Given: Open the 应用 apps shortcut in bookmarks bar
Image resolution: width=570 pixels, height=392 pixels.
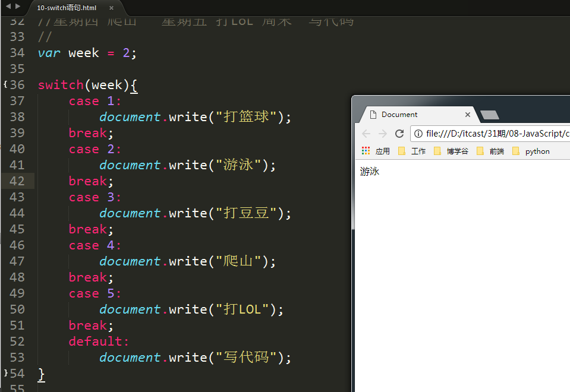Looking at the screenshot, I should click(376, 151).
